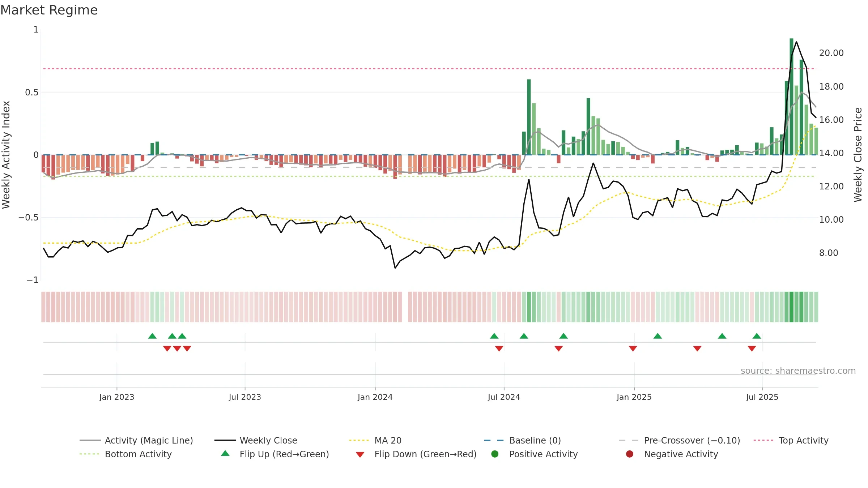Click the 18.00 price tick label

pyautogui.click(x=831, y=86)
